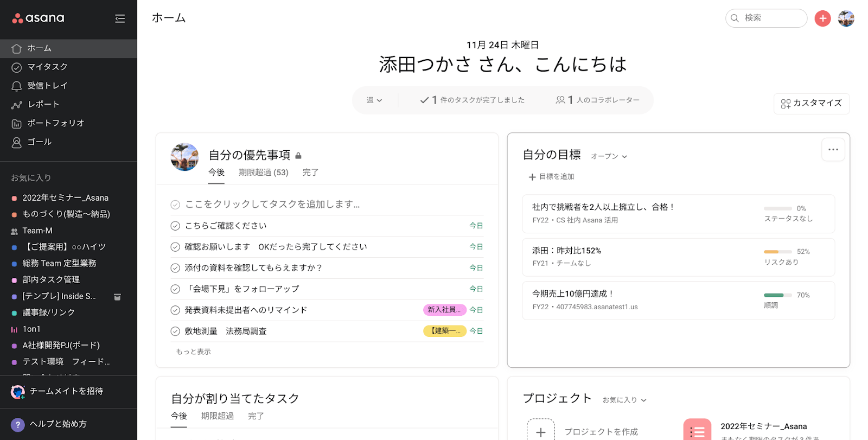Click the 新入社員 tag on reminder task
This screenshot has width=868, height=440.
click(x=444, y=310)
